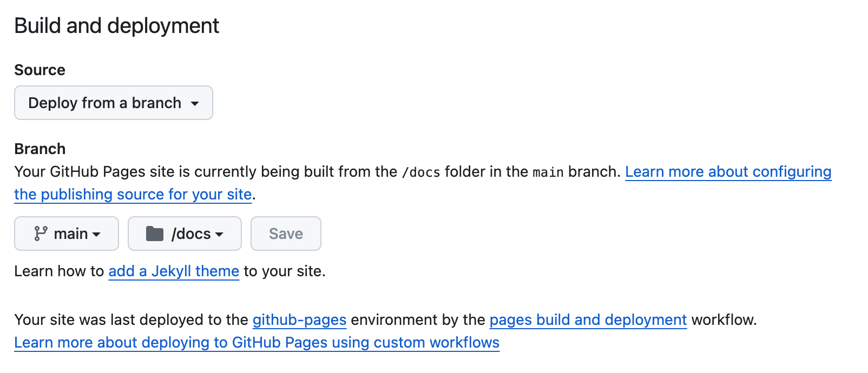Click the folder icon next to /docs

click(x=155, y=234)
